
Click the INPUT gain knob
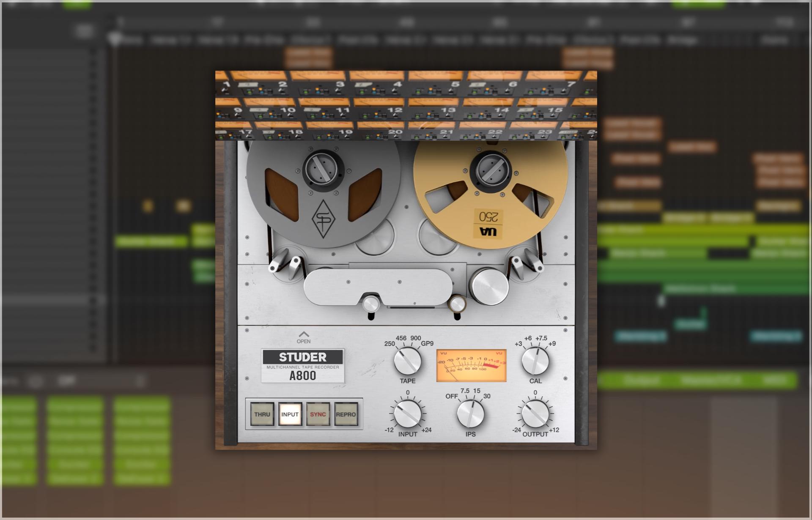coord(408,413)
